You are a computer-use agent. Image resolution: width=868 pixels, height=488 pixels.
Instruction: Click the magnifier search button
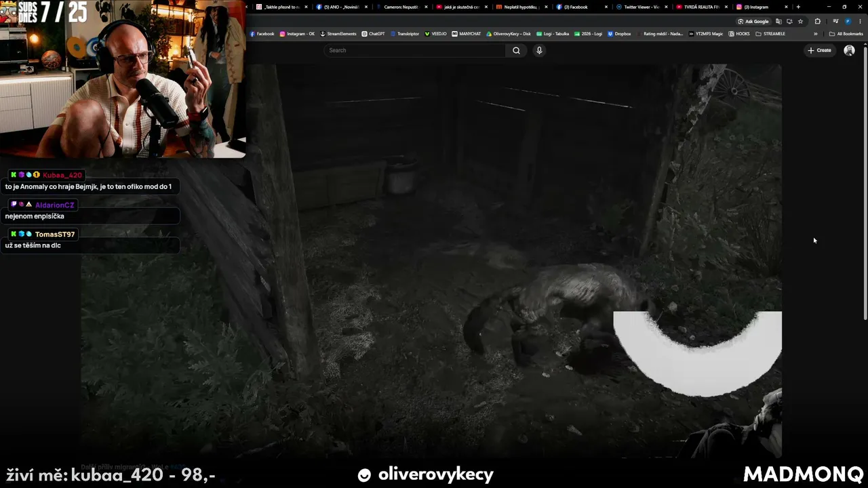(516, 50)
